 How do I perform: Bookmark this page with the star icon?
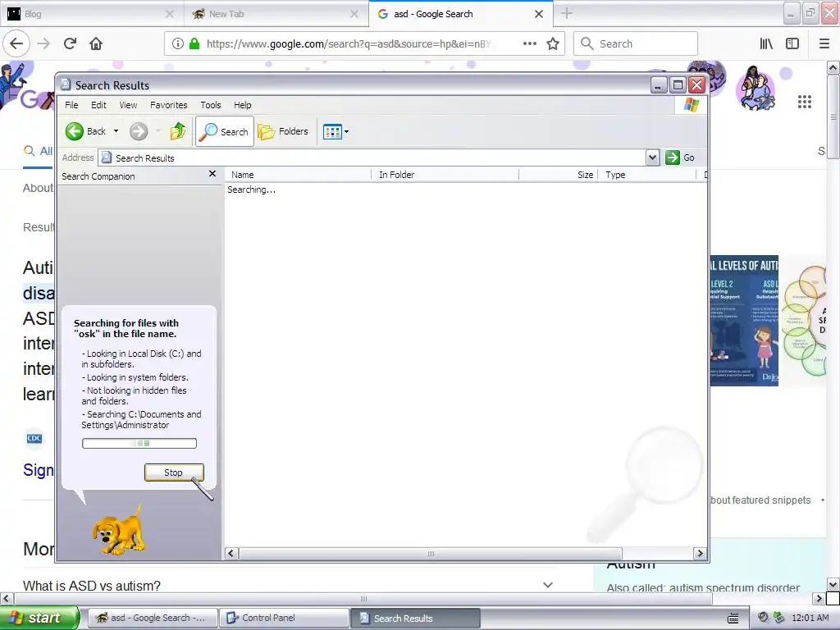(x=553, y=43)
